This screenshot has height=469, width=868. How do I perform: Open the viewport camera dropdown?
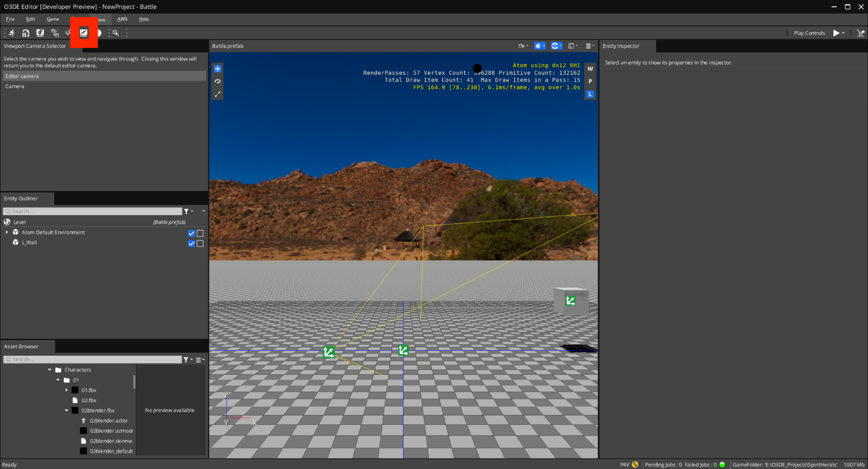pyautogui.click(x=523, y=46)
